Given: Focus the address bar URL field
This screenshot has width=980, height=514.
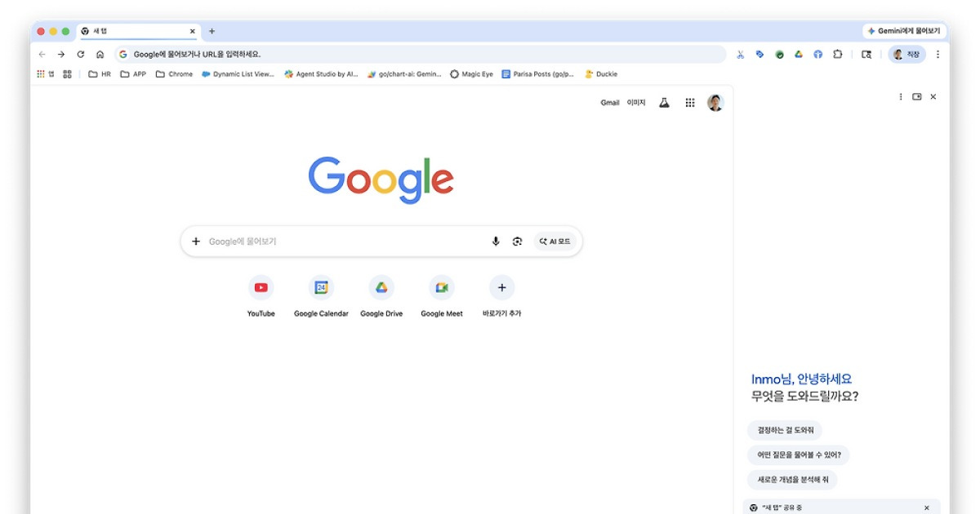Looking at the screenshot, I should pos(420,55).
